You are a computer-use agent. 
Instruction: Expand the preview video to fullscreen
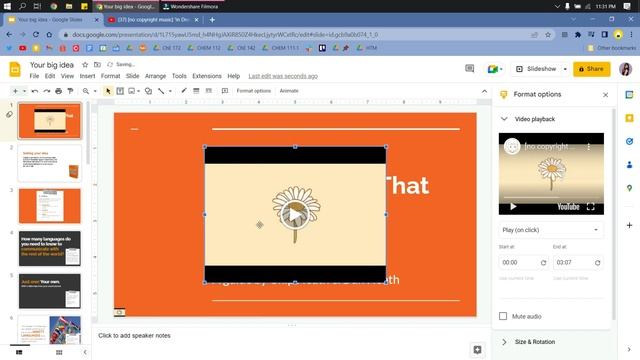(591, 207)
